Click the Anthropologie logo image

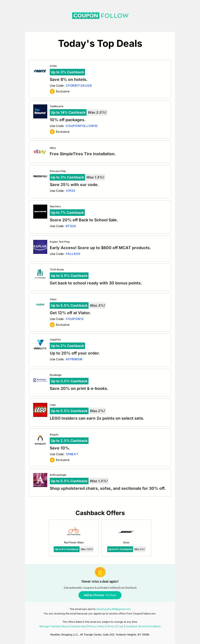(40, 480)
